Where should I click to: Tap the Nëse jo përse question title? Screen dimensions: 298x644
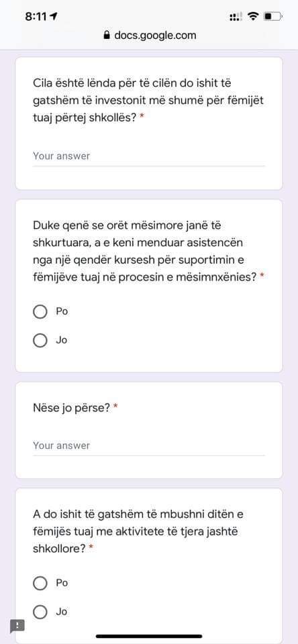pyautogui.click(x=72, y=409)
